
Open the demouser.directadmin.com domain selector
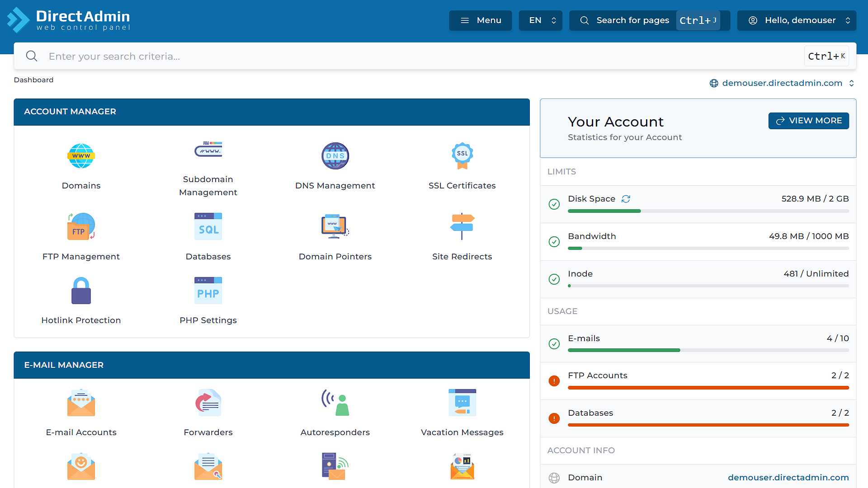tap(782, 83)
